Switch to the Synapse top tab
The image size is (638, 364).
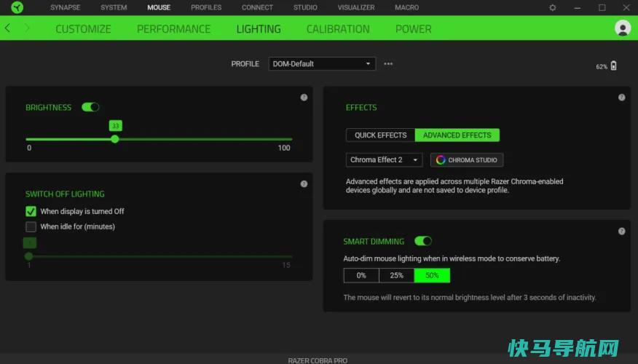(65, 7)
